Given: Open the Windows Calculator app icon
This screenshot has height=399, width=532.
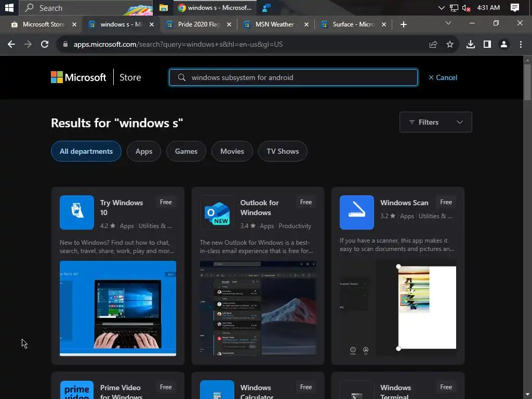Looking at the screenshot, I should [x=217, y=390].
